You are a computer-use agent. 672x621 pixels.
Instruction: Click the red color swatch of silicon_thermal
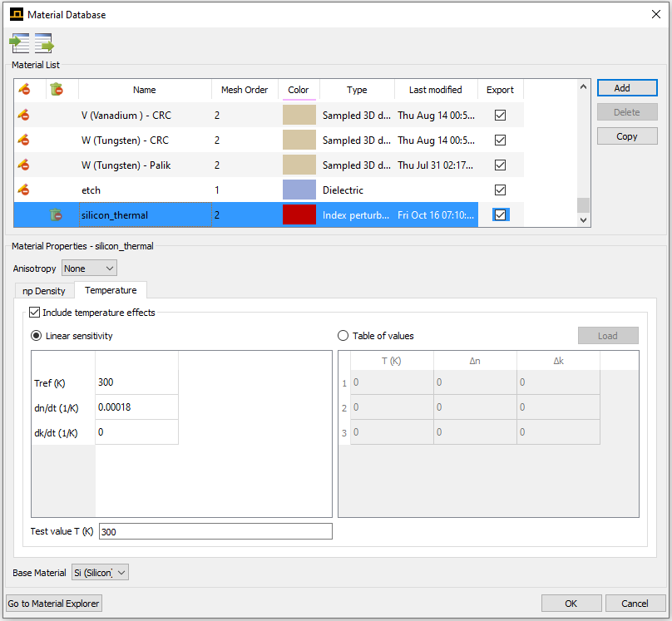(299, 214)
